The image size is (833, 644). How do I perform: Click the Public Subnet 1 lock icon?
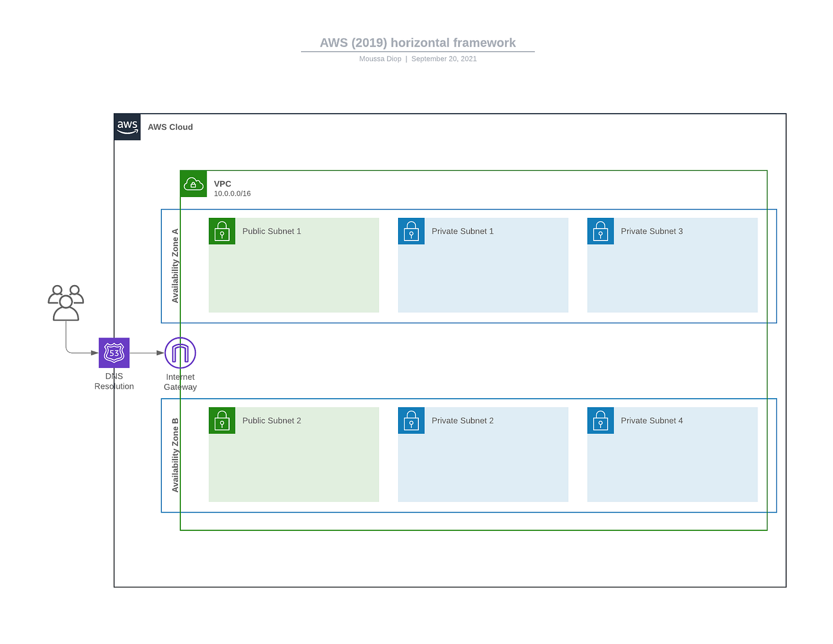[x=222, y=231]
